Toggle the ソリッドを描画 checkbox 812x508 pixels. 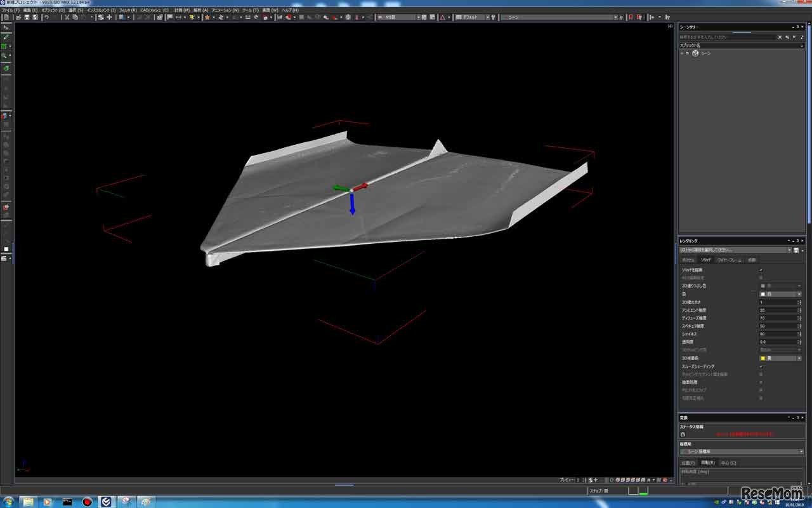(x=761, y=270)
